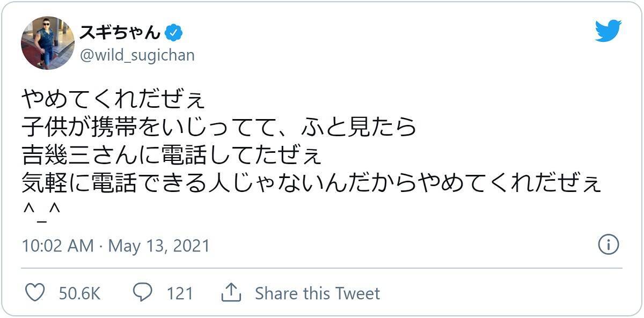Screen dimensions: 644x318
Task: Click the Twitter bird logo
Action: pyautogui.click(x=608, y=31)
